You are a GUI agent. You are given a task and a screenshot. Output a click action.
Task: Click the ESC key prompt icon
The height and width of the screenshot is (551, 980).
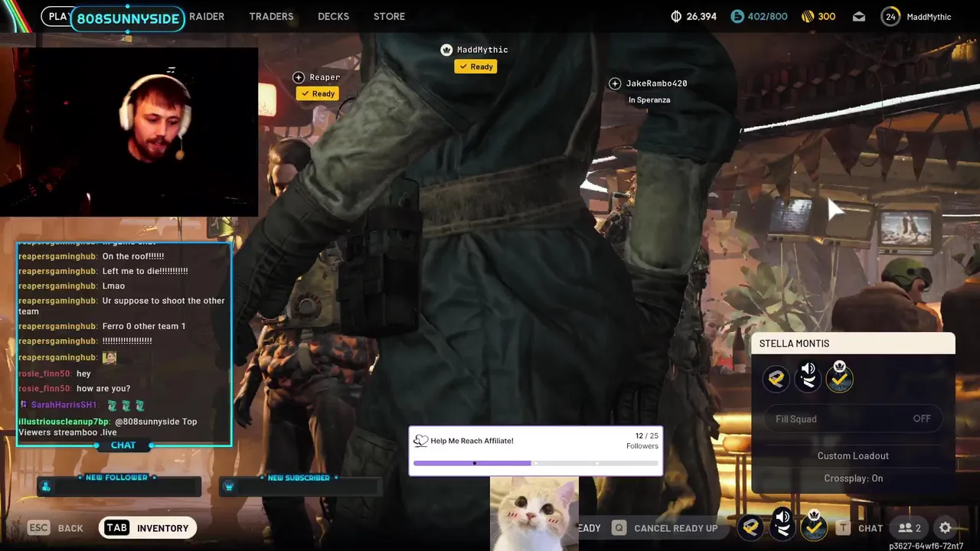pos(39,528)
